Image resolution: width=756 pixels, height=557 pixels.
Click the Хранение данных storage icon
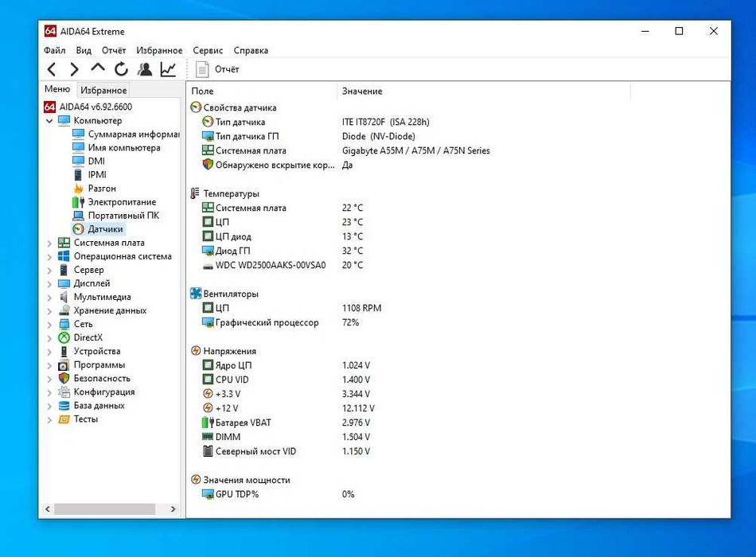64,310
